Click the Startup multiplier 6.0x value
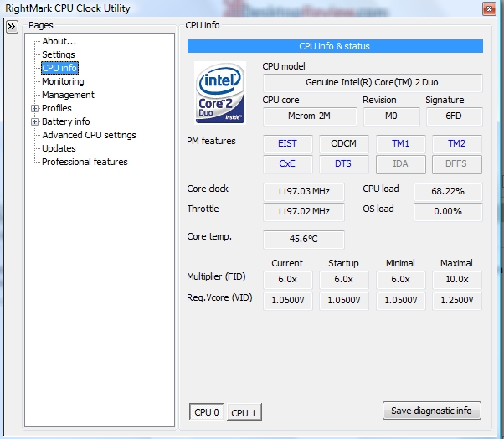Screen dimensions: 504x439 [x=343, y=280]
